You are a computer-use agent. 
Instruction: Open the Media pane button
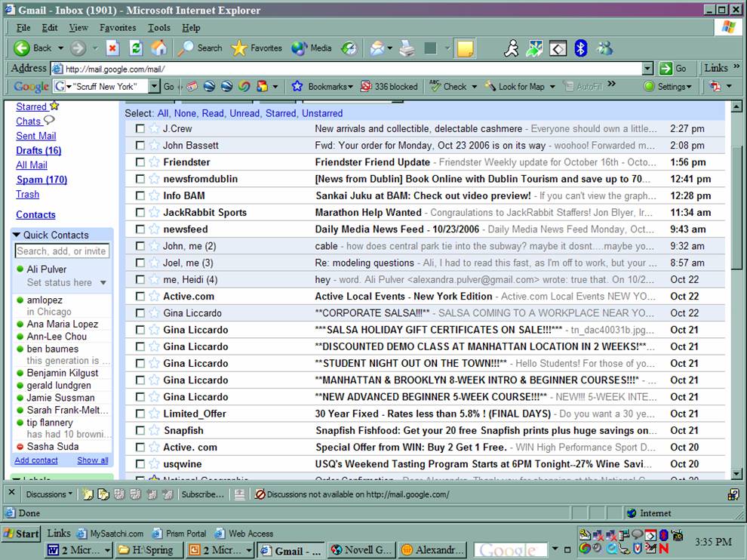[312, 48]
